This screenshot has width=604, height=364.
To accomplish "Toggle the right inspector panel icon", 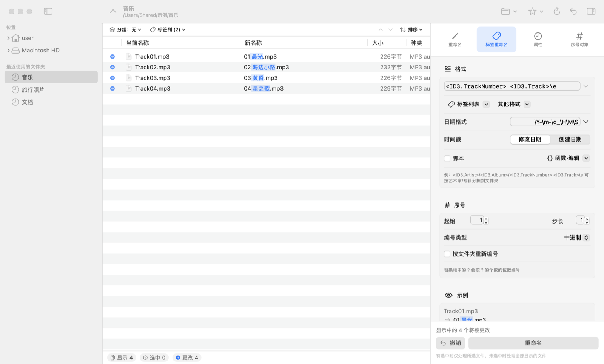I will [591, 11].
